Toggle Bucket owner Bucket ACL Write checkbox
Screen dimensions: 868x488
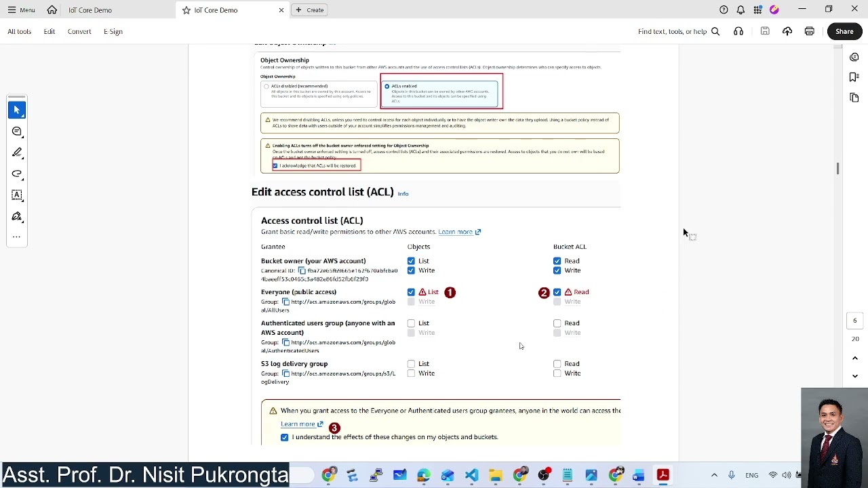click(x=557, y=270)
